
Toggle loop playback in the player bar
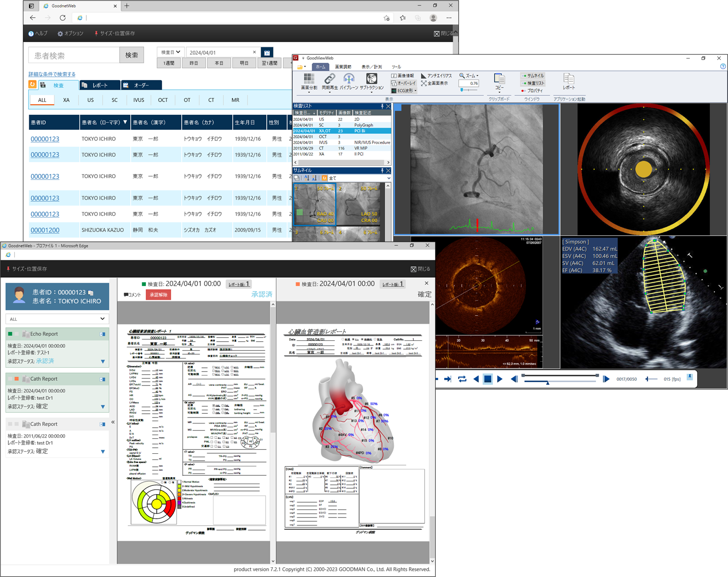click(462, 379)
